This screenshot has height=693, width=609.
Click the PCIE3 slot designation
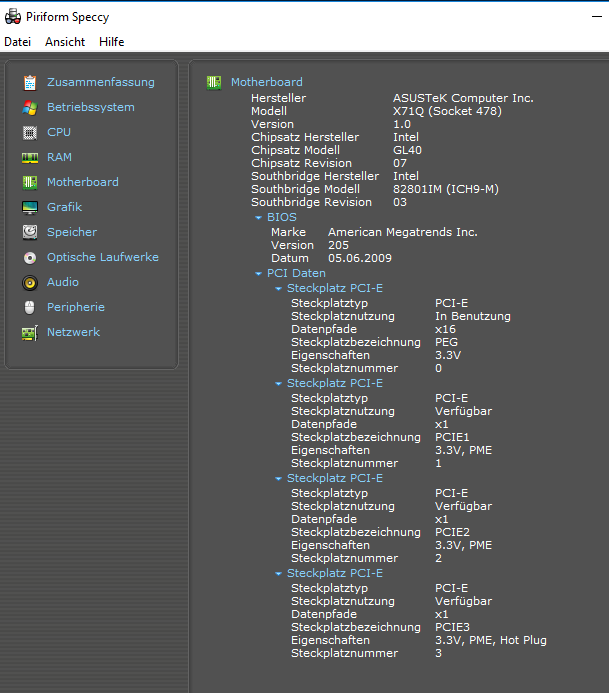pos(452,627)
